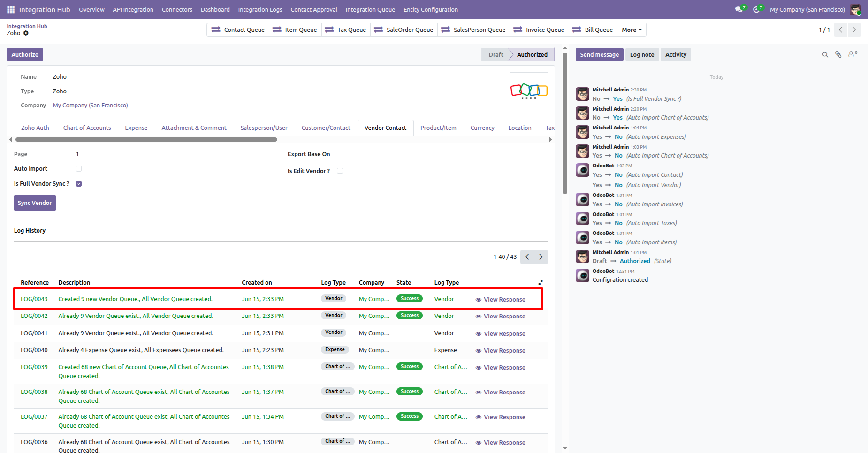Show followers icon in chatter
Image resolution: width=868 pixels, height=453 pixels.
[853, 54]
